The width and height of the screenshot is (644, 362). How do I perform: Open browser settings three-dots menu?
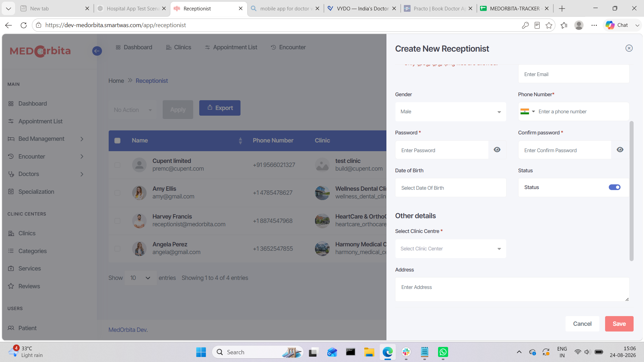pos(594,25)
